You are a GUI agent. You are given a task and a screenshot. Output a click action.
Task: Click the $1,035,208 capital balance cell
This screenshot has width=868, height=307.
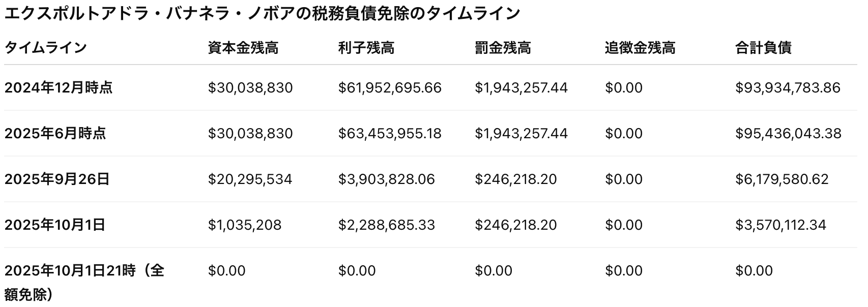click(x=244, y=225)
